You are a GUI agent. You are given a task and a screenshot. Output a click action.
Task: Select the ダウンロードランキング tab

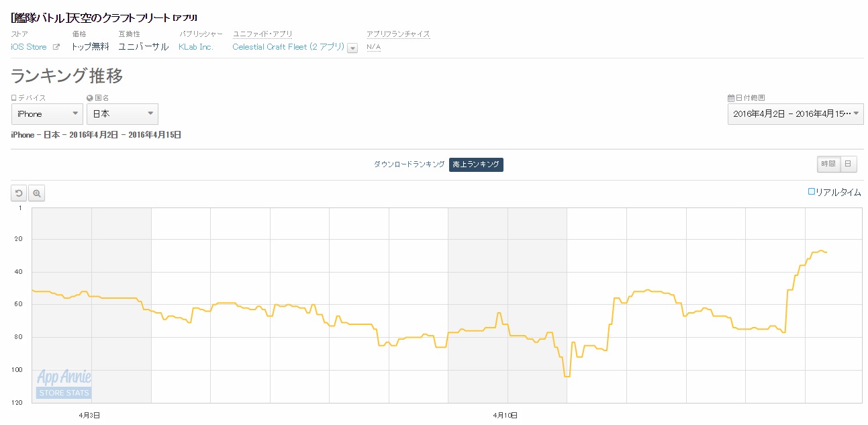tap(409, 164)
